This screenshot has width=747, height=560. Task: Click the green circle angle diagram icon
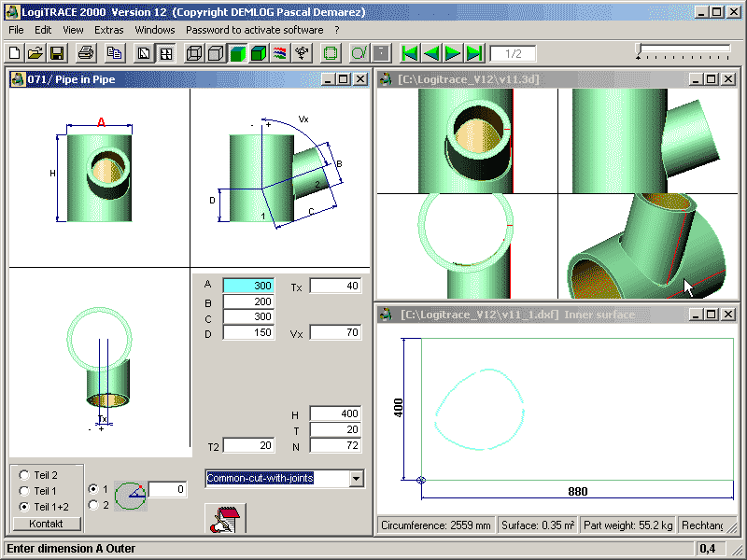click(131, 496)
